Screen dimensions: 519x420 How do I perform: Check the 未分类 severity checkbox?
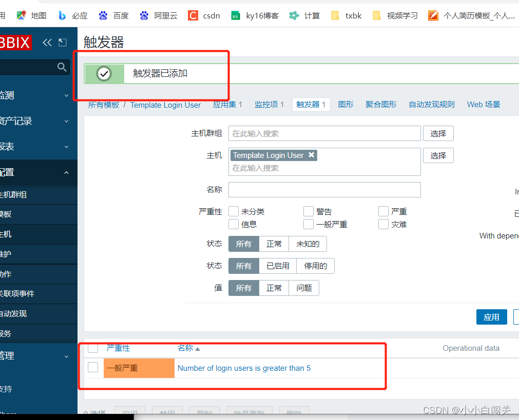234,211
